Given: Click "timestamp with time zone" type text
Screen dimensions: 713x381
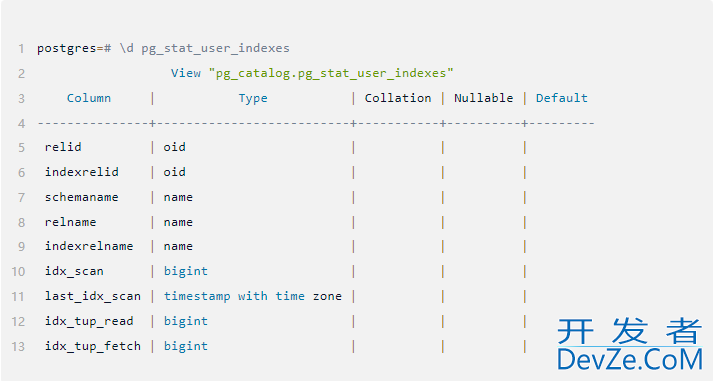Looking at the screenshot, I should (x=253, y=296).
